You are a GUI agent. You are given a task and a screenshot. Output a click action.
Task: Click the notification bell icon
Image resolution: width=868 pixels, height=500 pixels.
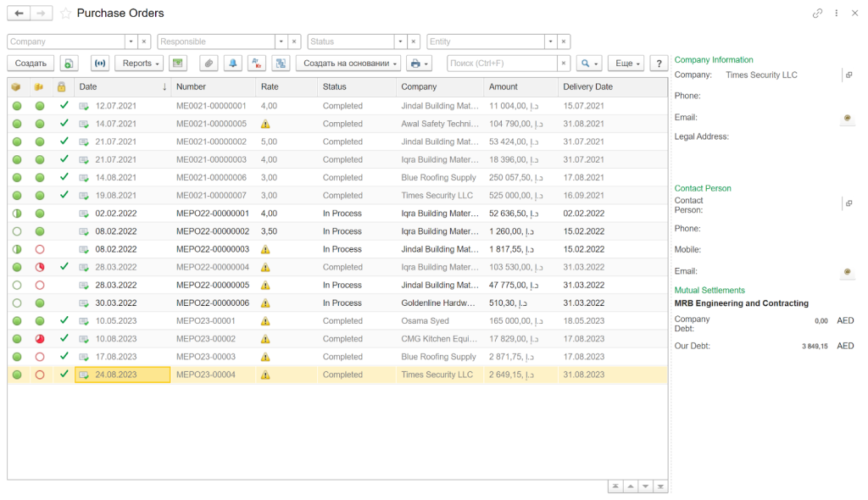tap(234, 63)
